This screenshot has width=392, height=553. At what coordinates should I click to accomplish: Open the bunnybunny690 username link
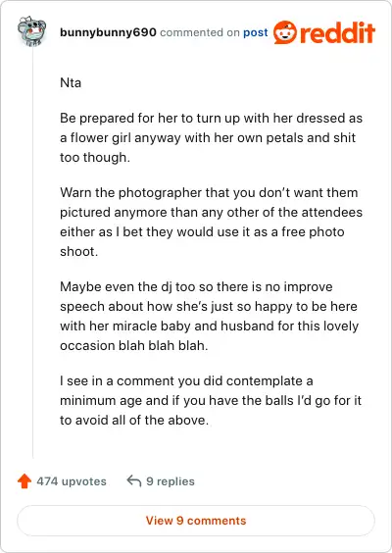108,32
